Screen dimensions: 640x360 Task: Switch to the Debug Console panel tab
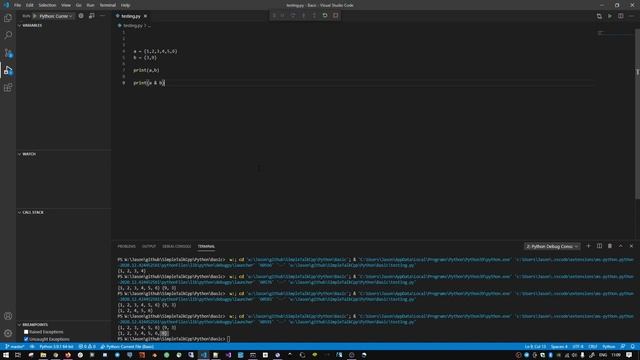[x=177, y=246]
